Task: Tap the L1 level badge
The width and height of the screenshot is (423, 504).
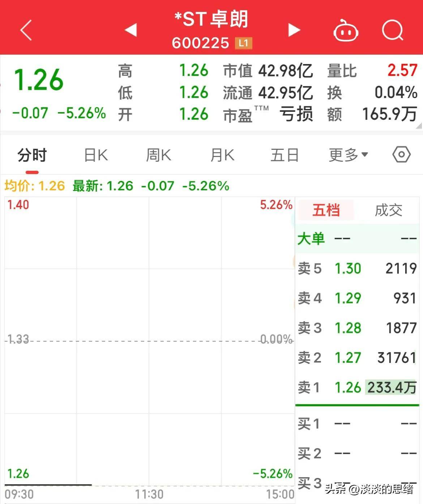Action: click(243, 43)
